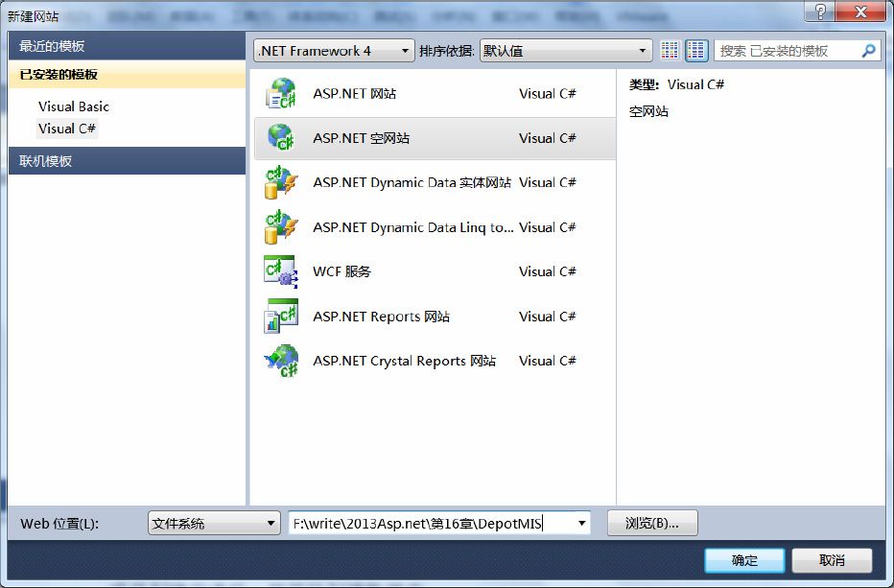Open the 最近的模板 section
Viewport: 894px width, 588px height.
click(x=128, y=46)
